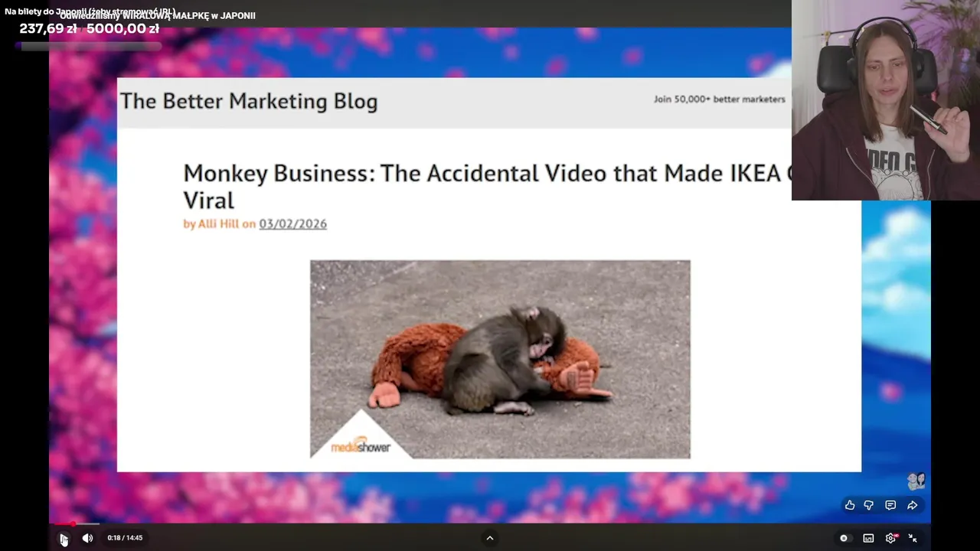980x551 pixels.
Task: Click the play/pause button in the player
Action: point(64,539)
